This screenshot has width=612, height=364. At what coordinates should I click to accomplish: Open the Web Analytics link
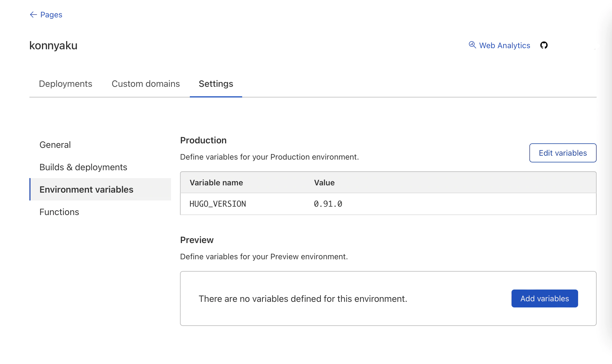click(504, 45)
